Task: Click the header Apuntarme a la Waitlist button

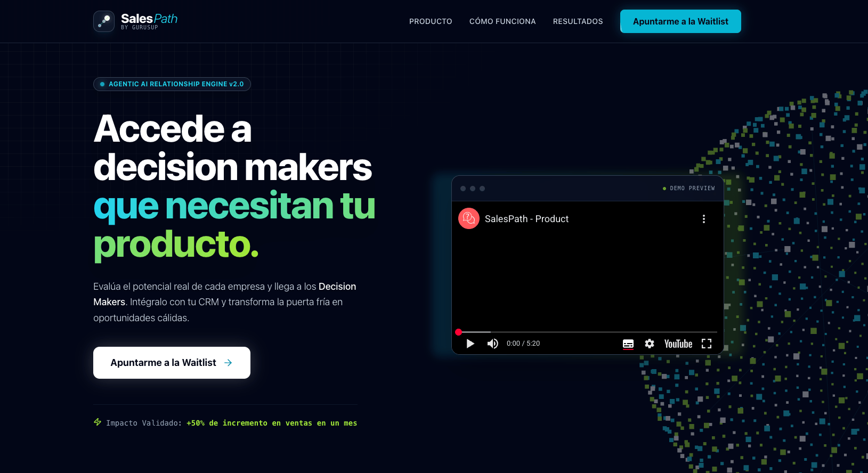Action: (x=680, y=21)
